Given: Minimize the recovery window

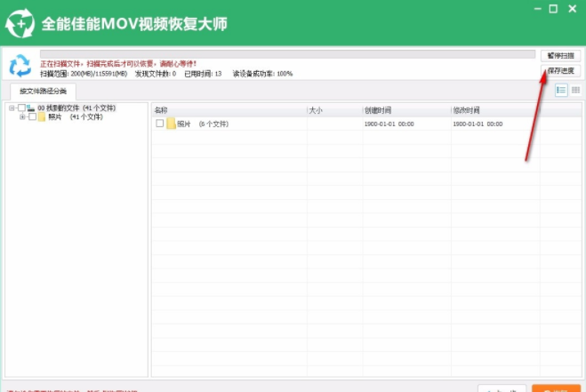Looking at the screenshot, I should tap(538, 9).
